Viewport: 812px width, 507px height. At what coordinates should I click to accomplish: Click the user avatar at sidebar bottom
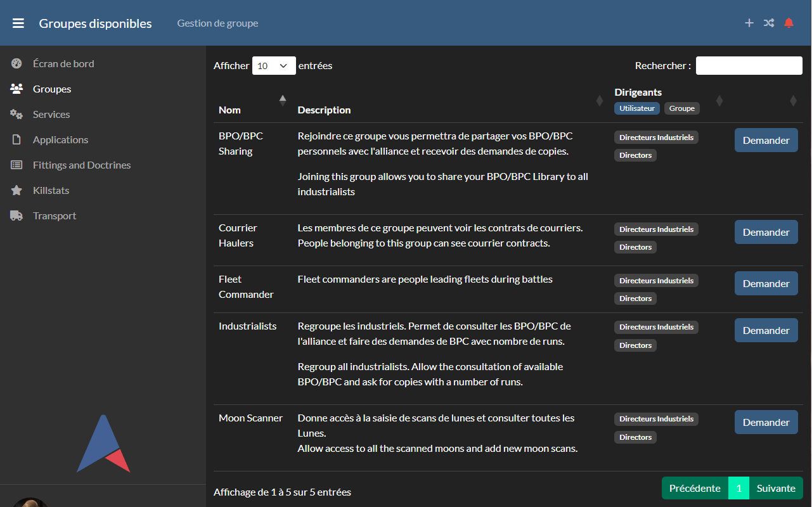(30, 503)
